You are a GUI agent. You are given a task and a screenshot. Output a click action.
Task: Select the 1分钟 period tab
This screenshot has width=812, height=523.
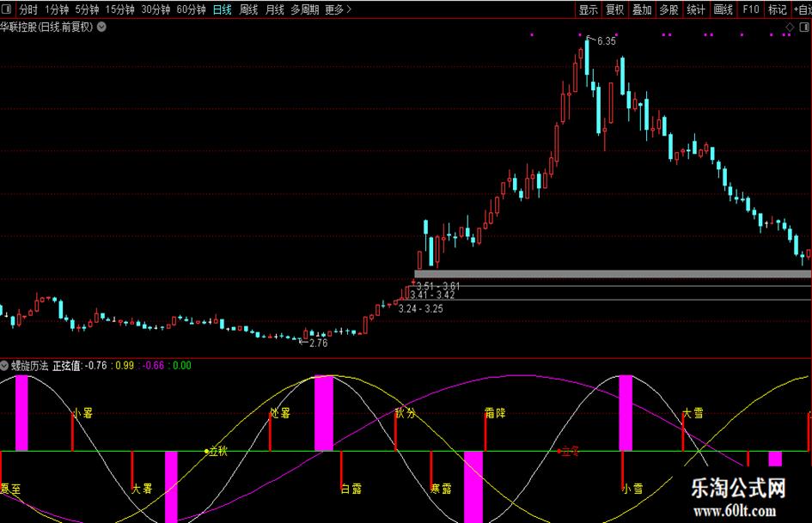(57, 9)
